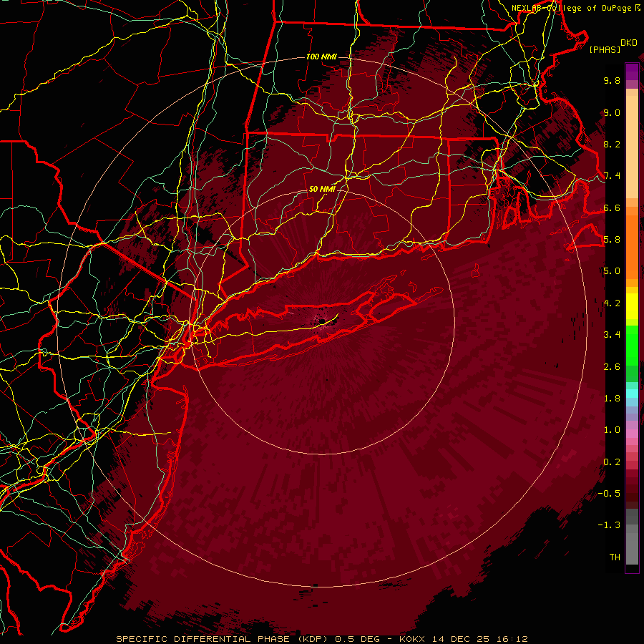The image size is (644, 644).
Task: Click the 5.8 value on the color scale
Action: click(612, 240)
